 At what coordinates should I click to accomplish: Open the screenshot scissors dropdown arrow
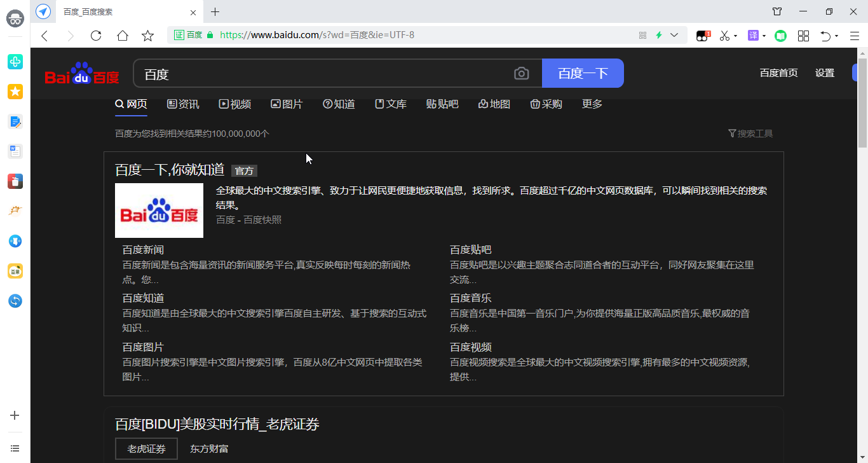pos(736,36)
